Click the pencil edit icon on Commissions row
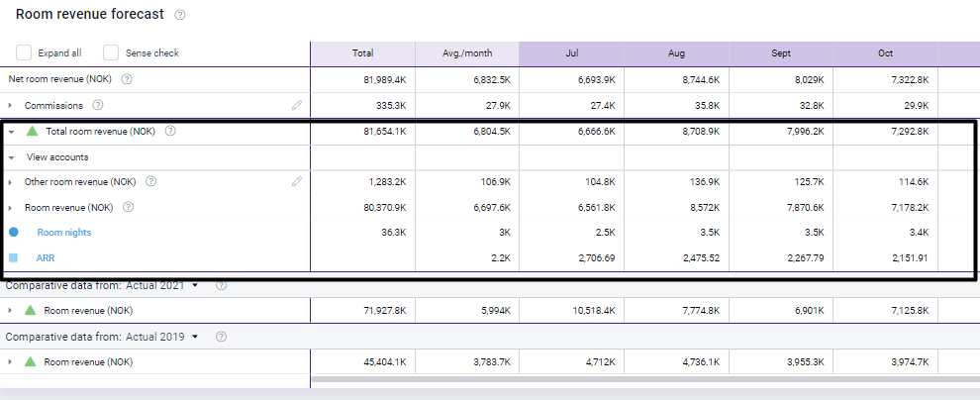 (x=297, y=105)
